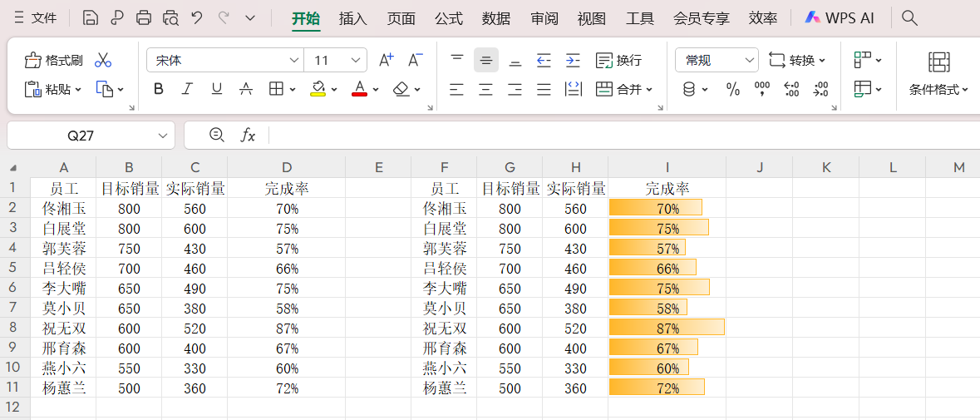Click the increase font size icon

pyautogui.click(x=386, y=60)
